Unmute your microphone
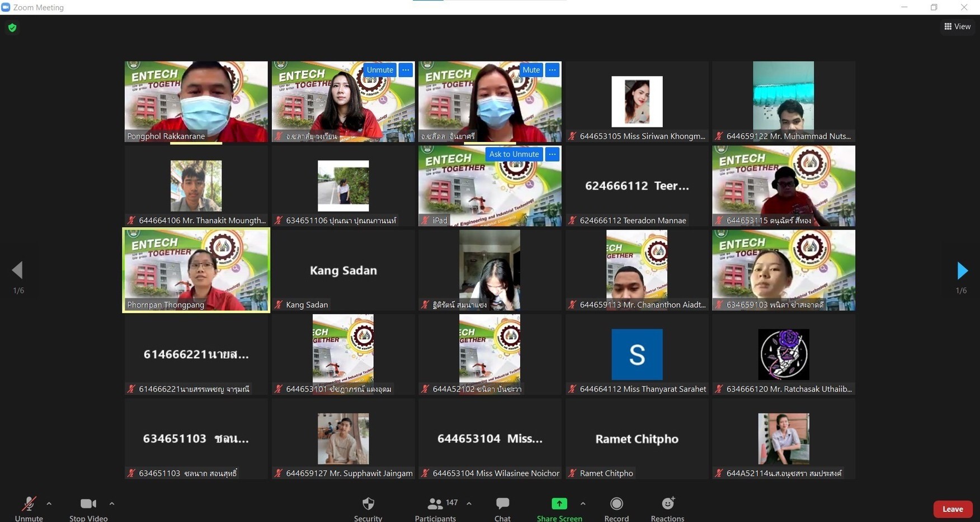980x522 pixels. point(29,504)
